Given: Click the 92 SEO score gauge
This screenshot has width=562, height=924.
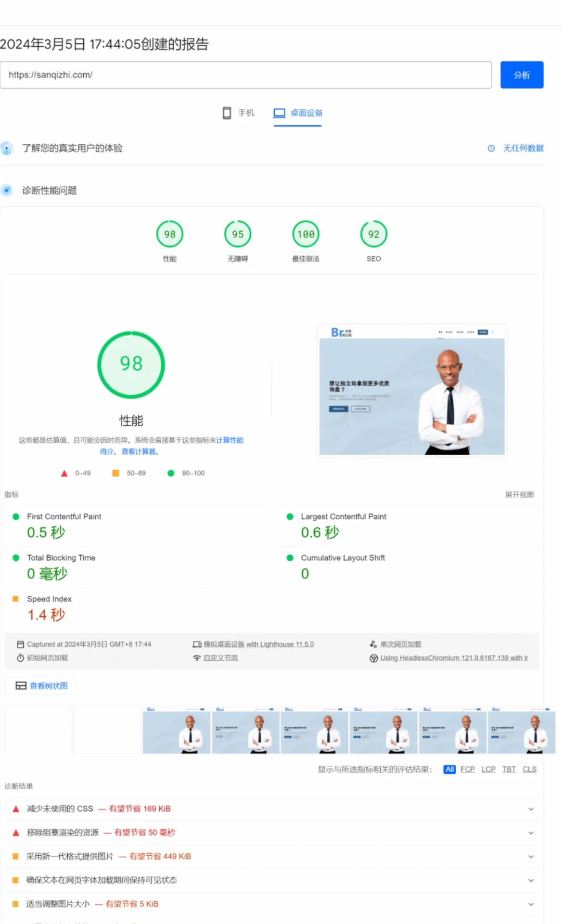Looking at the screenshot, I should coord(373,234).
